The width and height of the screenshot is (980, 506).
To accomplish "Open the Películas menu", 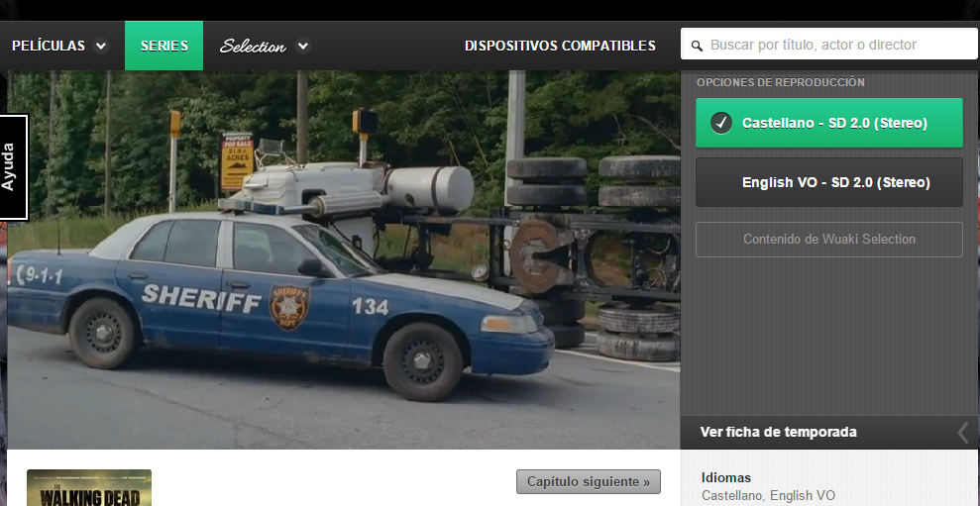I will [x=49, y=46].
